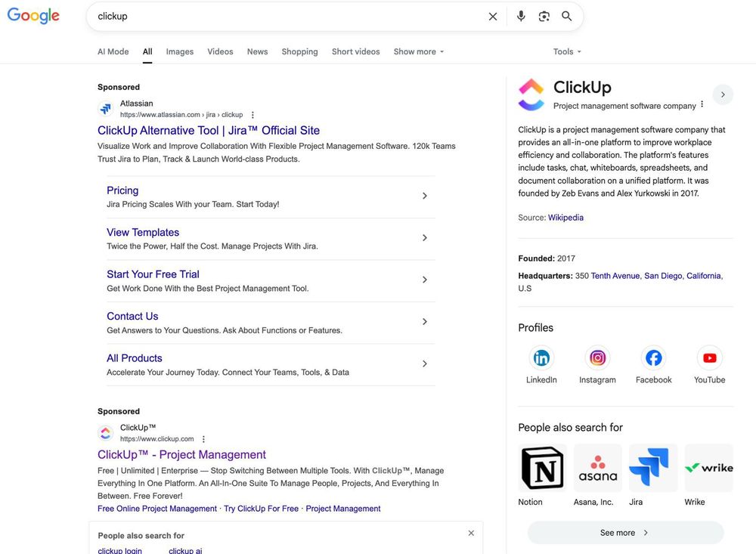
Task: Click the ClickUp title in knowledge panel
Action: click(582, 87)
